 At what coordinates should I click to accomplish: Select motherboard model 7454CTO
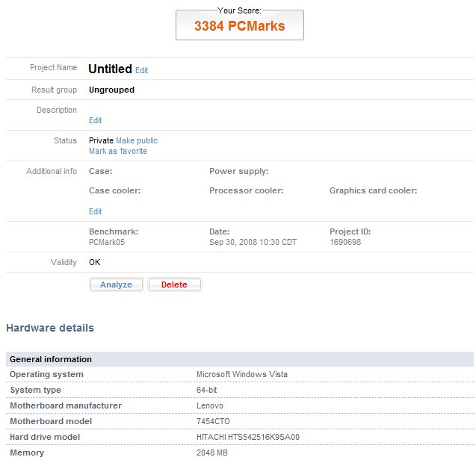coord(213,421)
